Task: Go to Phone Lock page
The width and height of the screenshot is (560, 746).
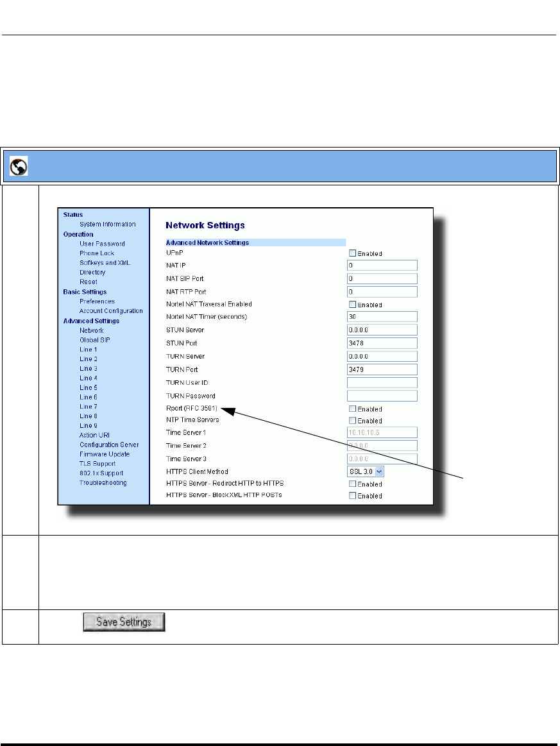Action: [x=97, y=253]
